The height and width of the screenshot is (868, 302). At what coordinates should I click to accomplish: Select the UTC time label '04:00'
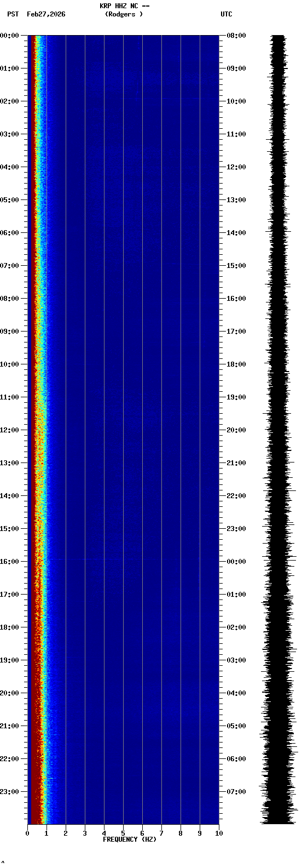[x=236, y=693]
